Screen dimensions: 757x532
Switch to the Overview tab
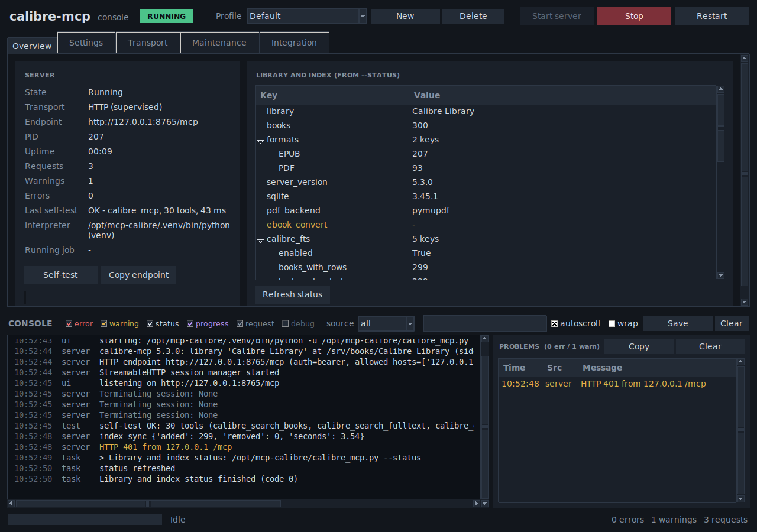pyautogui.click(x=33, y=46)
